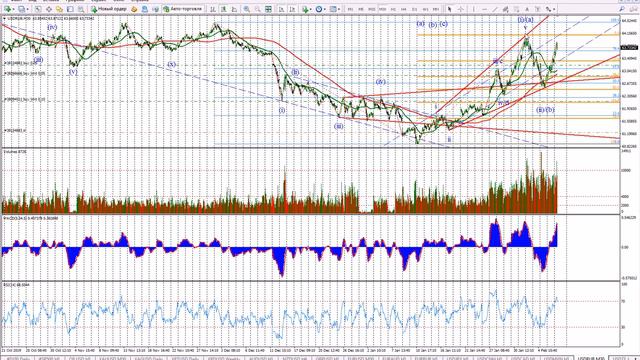This screenshot has width=640, height=360.
Task: Select the MN timeframe button
Action: (436, 9)
